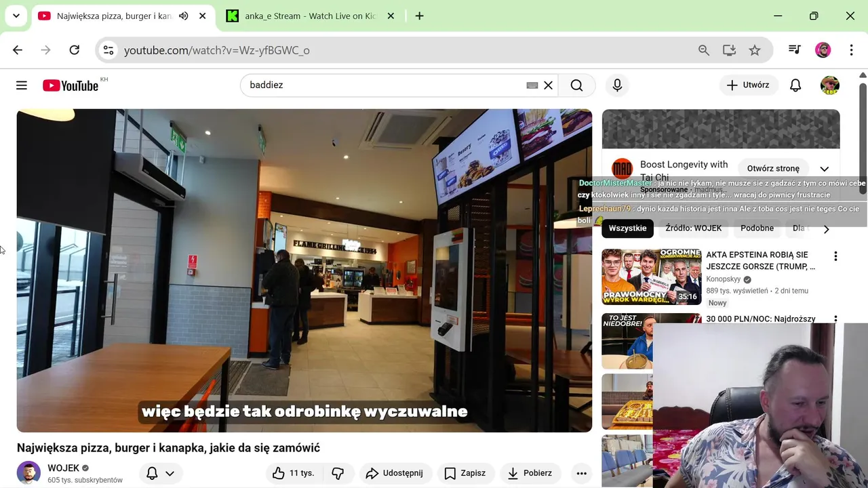Screen dimensions: 868x488
Task: Click the video player to pause
Action: point(304,270)
